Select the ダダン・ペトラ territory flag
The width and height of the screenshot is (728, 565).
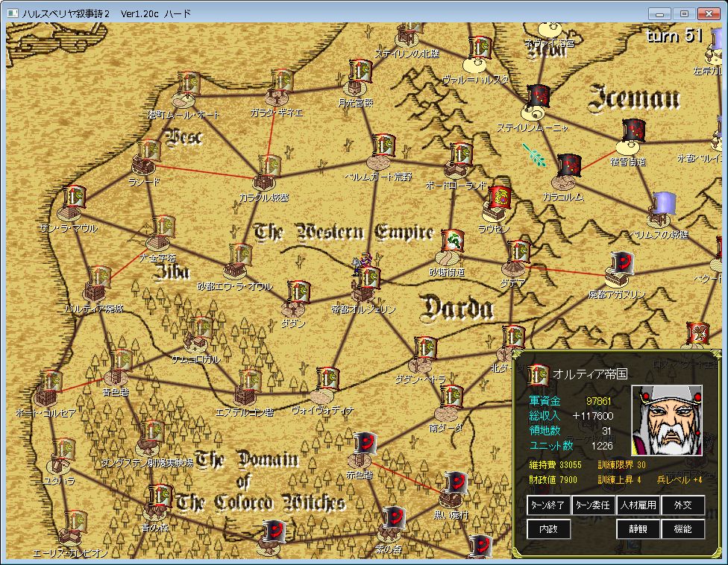[x=426, y=348]
